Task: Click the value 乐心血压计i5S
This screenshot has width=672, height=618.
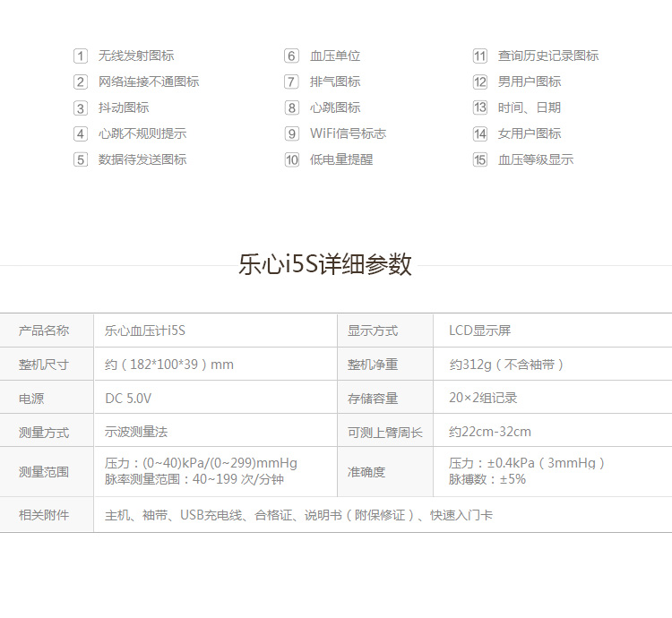Action: click(145, 330)
